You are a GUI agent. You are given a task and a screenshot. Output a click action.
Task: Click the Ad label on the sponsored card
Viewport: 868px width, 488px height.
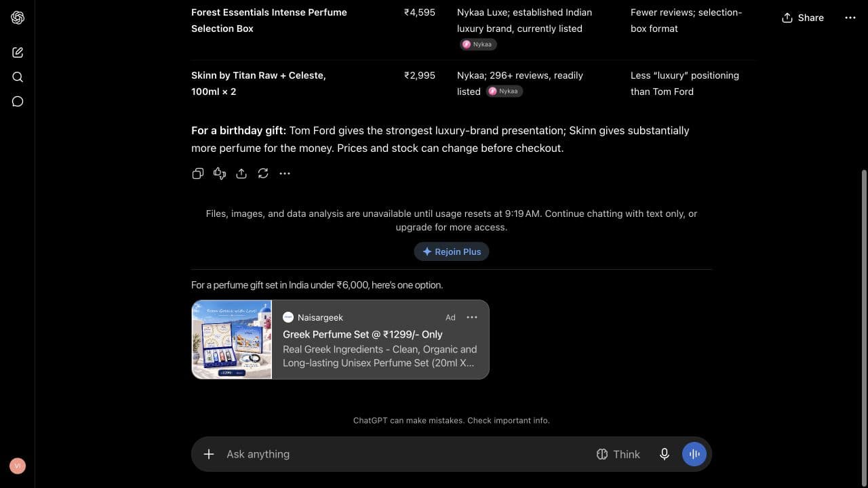coord(450,317)
